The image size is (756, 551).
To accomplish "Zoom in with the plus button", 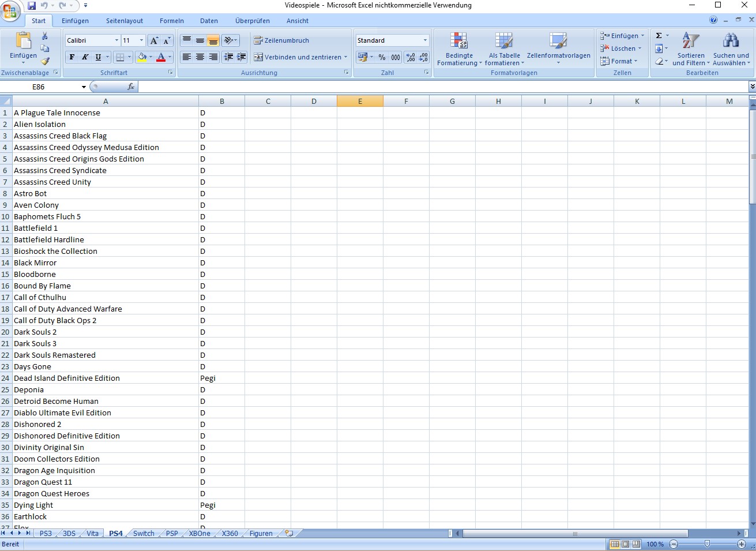I will (742, 544).
